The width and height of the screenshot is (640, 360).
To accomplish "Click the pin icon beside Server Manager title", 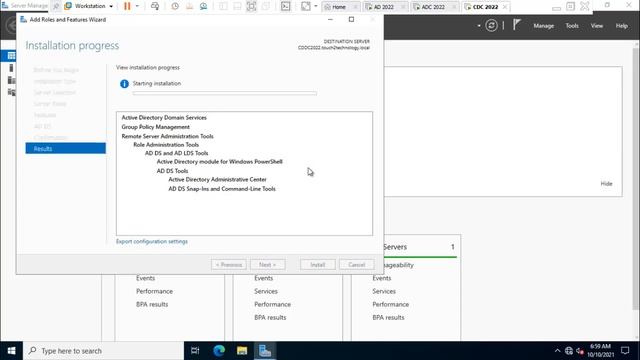I will tap(56, 6).
